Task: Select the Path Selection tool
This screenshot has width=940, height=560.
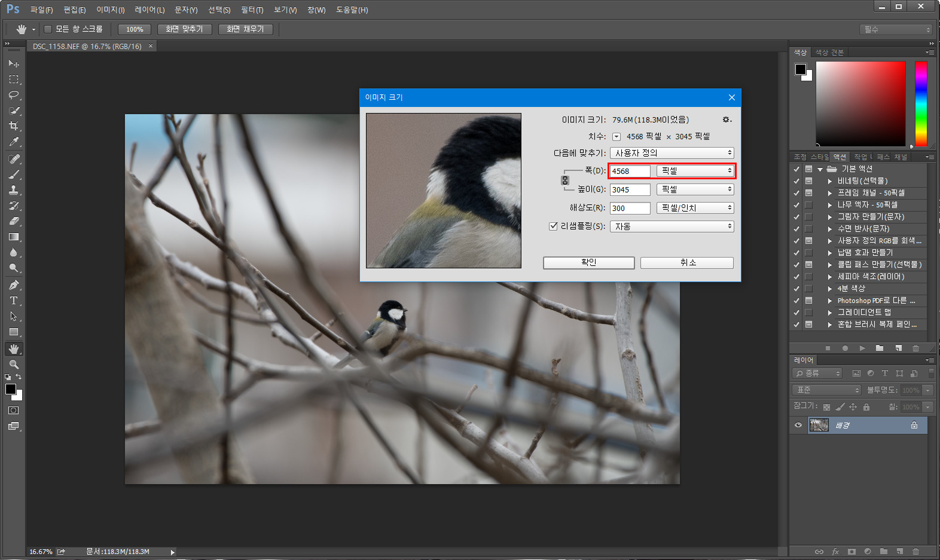Action: click(14, 316)
